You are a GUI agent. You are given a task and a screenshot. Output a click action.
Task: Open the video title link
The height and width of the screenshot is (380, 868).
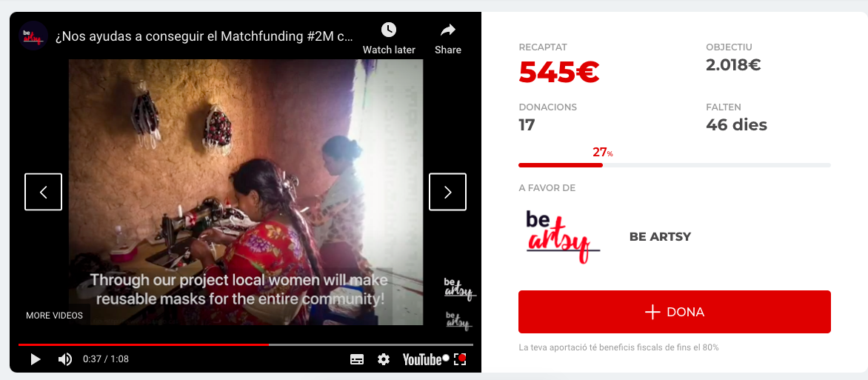coord(204,36)
